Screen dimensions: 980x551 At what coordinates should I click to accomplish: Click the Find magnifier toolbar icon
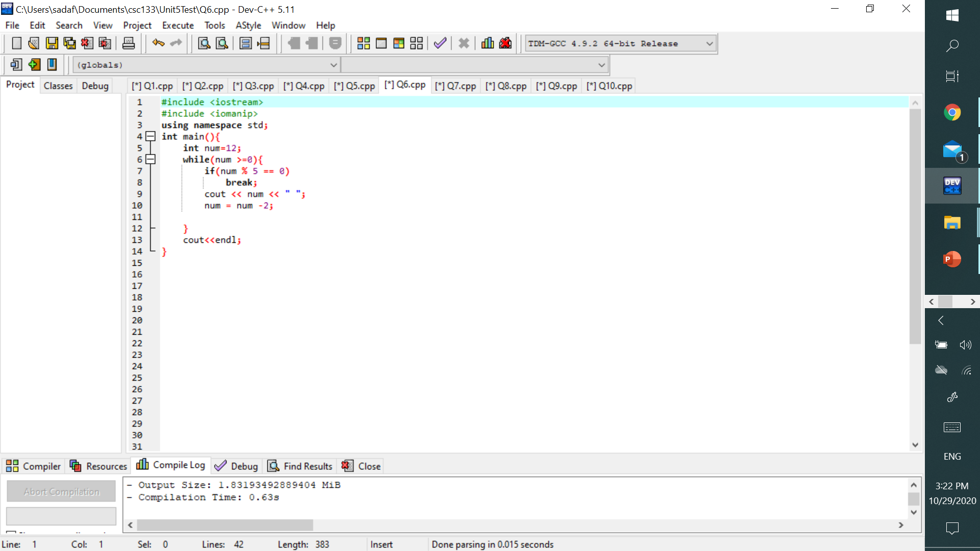click(x=204, y=43)
